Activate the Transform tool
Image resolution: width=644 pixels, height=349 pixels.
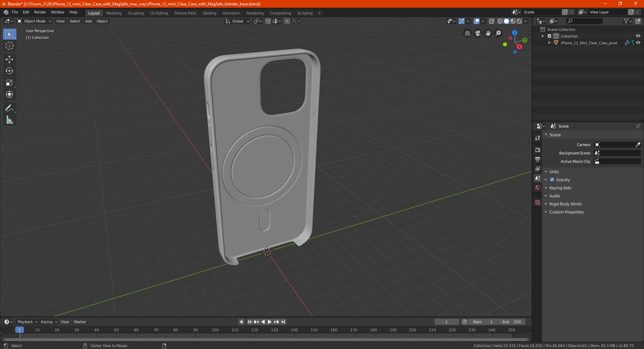[x=9, y=95]
